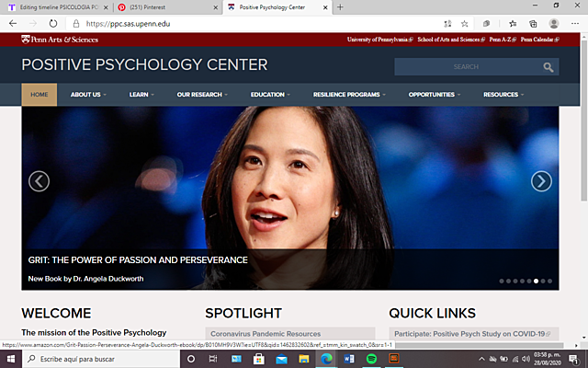Open the volume speaker tray icon

point(526,359)
